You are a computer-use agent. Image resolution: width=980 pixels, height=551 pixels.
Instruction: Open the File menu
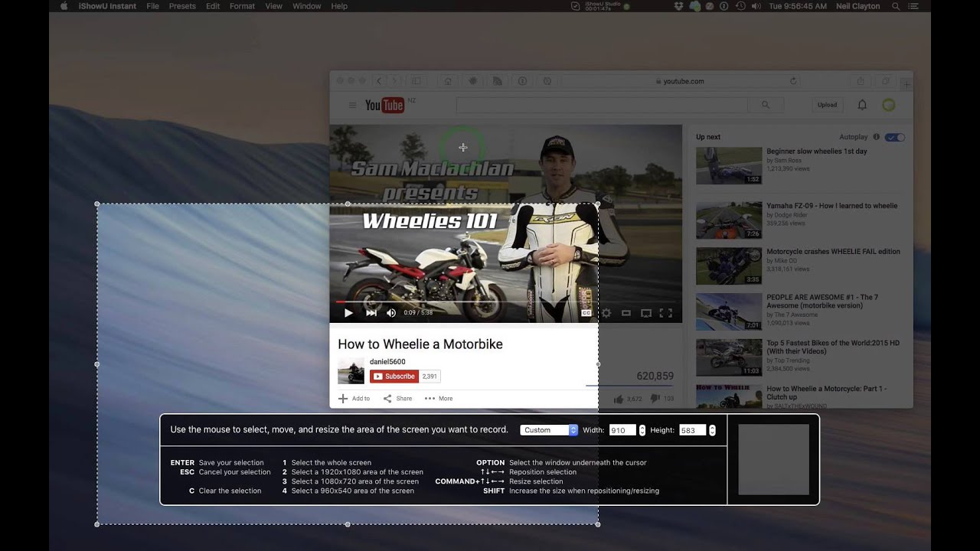coord(152,6)
